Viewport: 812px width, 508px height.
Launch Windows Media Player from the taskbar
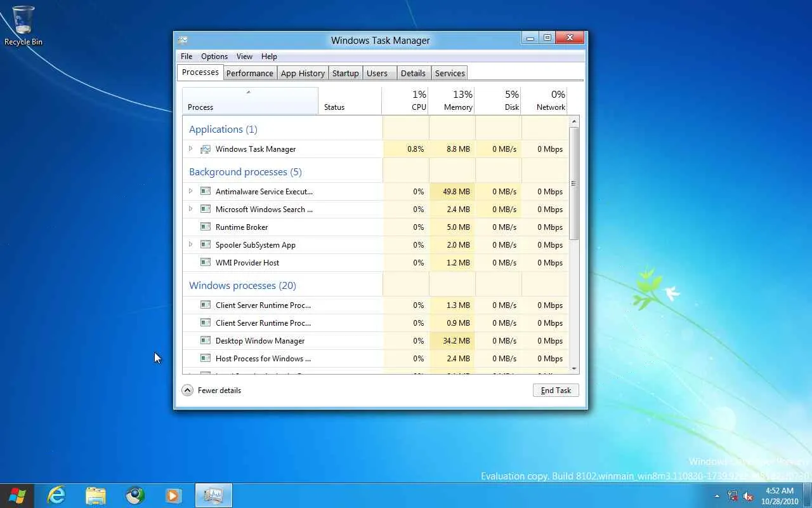[x=174, y=495]
